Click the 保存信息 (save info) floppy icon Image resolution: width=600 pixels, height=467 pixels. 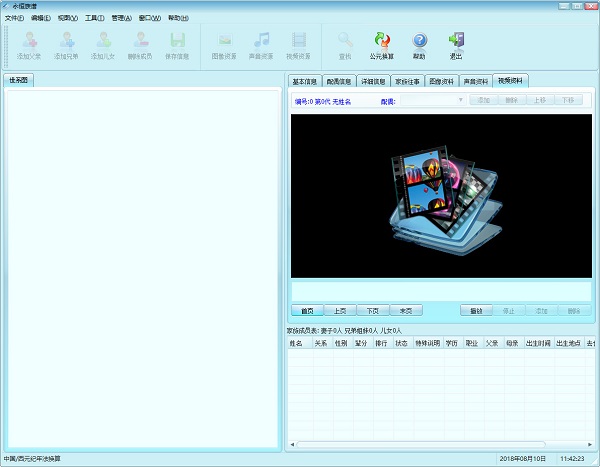(x=177, y=44)
